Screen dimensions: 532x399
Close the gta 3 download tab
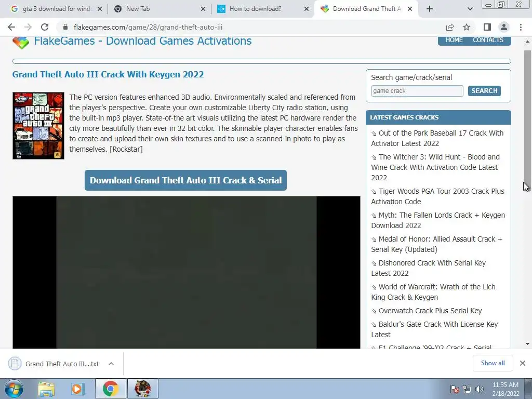point(100,9)
